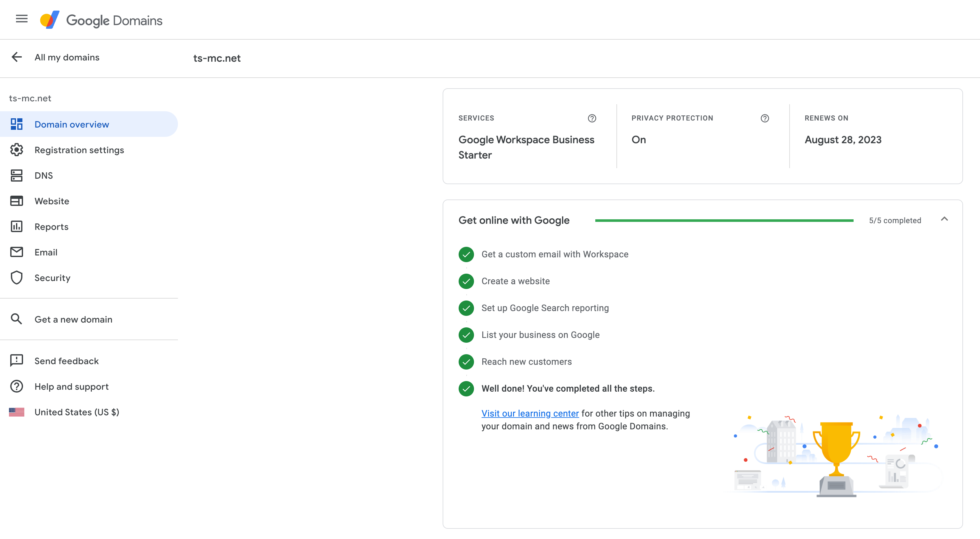Screen dimensions: 980x539
Task: Collapse the Get online with Google card
Action: click(x=944, y=219)
